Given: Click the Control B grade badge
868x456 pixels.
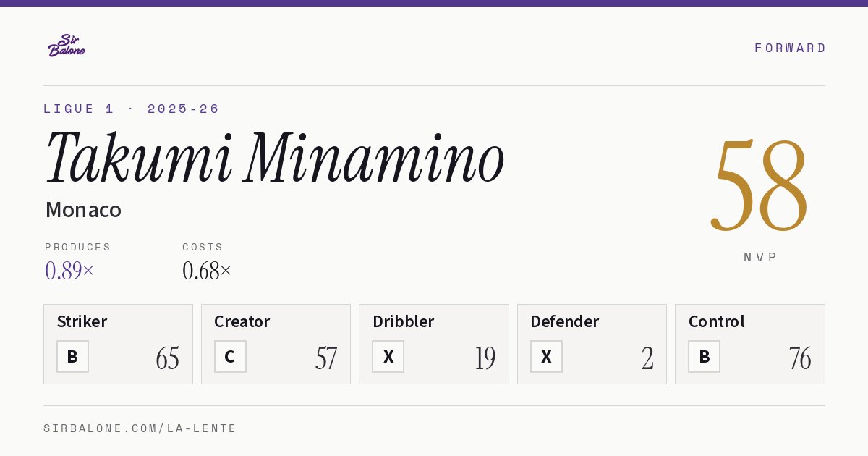Looking at the screenshot, I should click(x=704, y=356).
